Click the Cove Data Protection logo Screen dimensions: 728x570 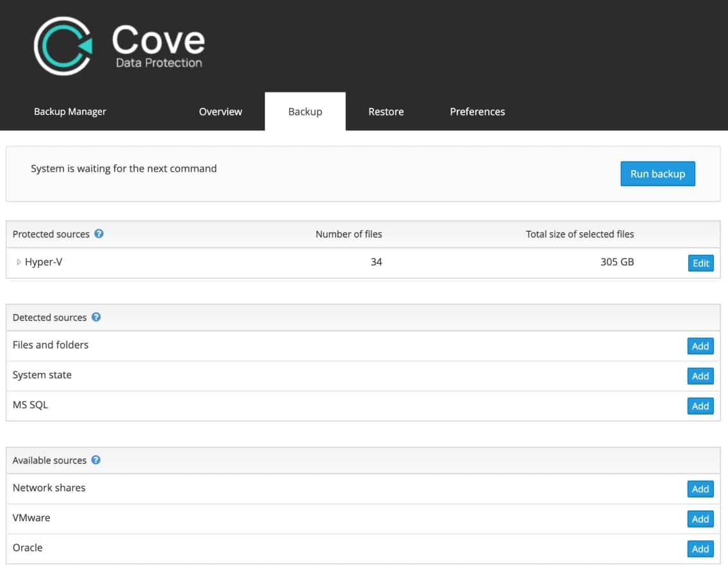119,46
